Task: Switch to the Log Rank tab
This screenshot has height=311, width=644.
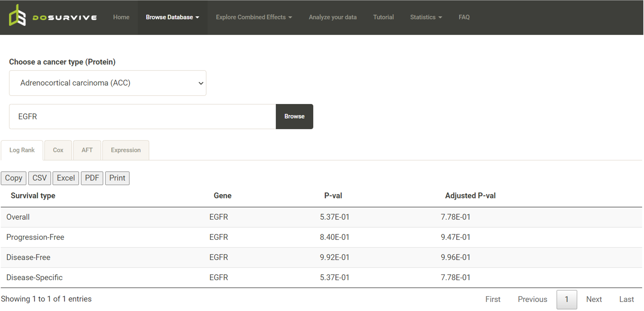Action: (x=22, y=150)
